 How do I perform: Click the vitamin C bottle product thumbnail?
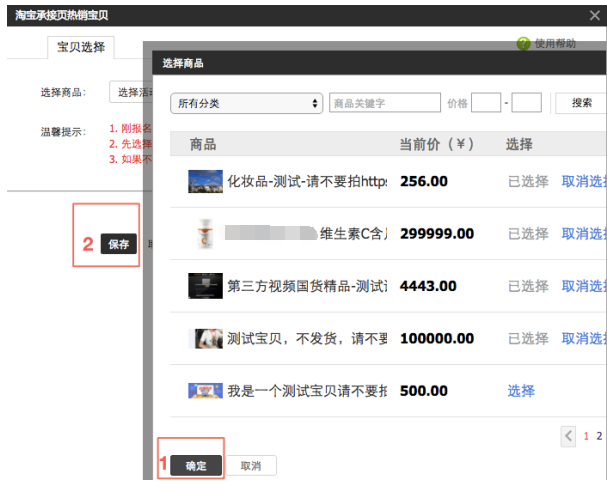click(205, 234)
